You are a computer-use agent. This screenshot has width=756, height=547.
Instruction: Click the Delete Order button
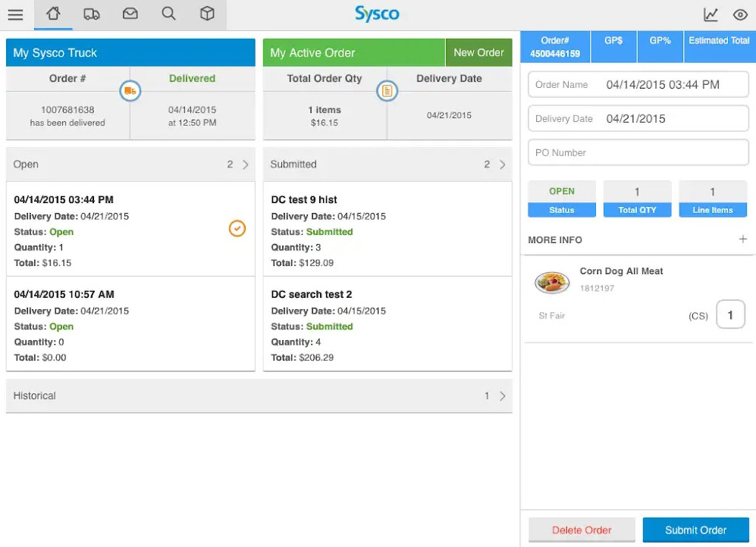point(582,530)
